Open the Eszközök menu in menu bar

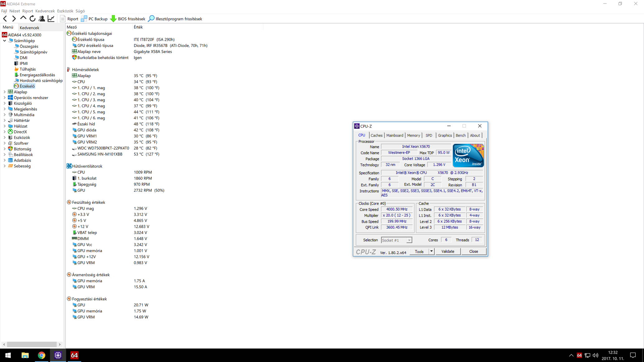[x=65, y=11]
